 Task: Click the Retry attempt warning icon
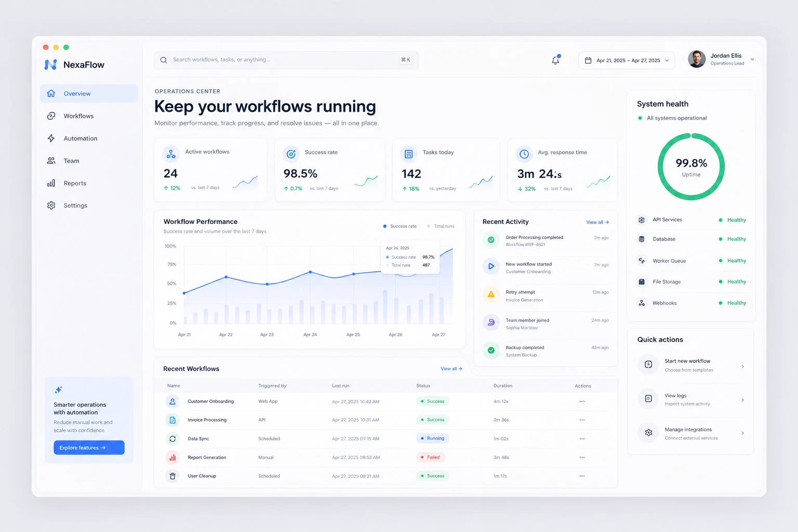[x=491, y=295]
